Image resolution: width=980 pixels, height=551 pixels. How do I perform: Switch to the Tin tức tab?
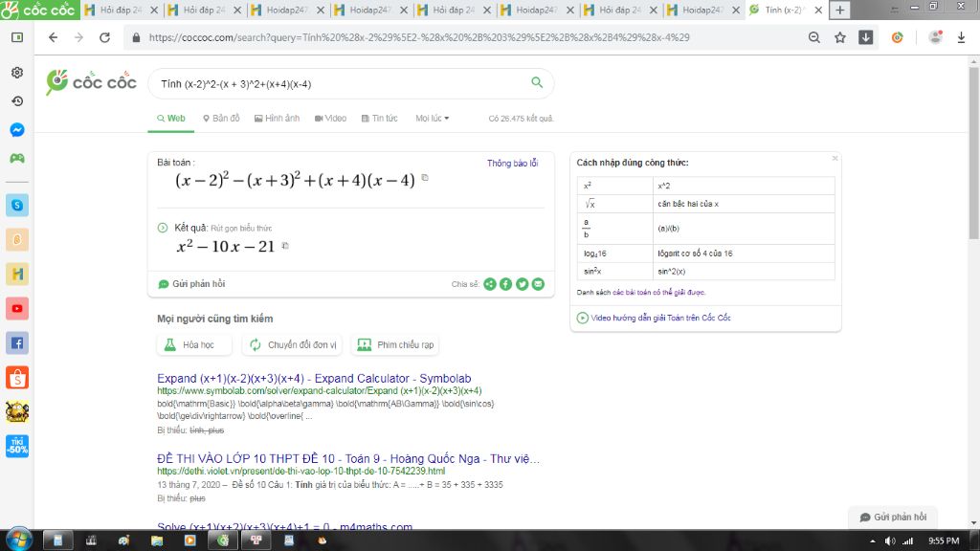click(379, 118)
